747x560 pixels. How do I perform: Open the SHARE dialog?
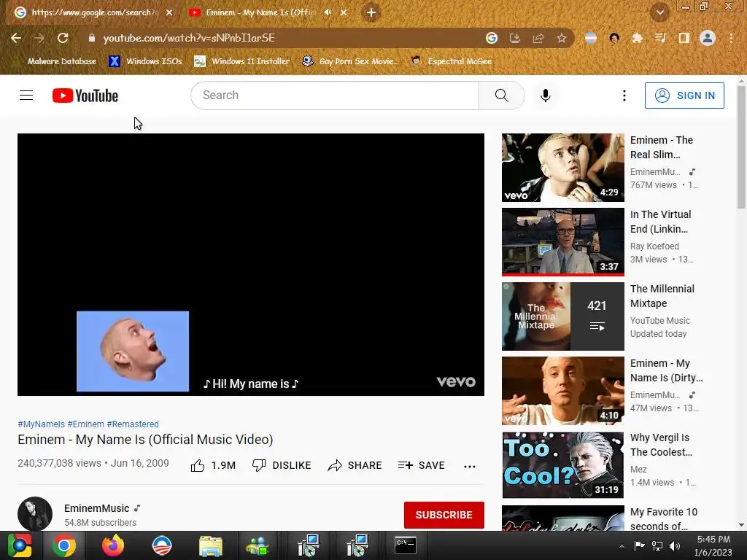coord(355,465)
